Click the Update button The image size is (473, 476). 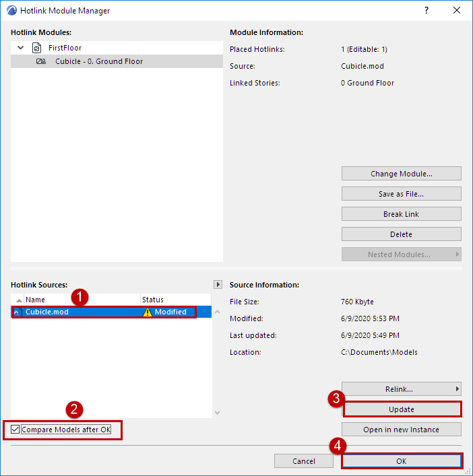(402, 409)
